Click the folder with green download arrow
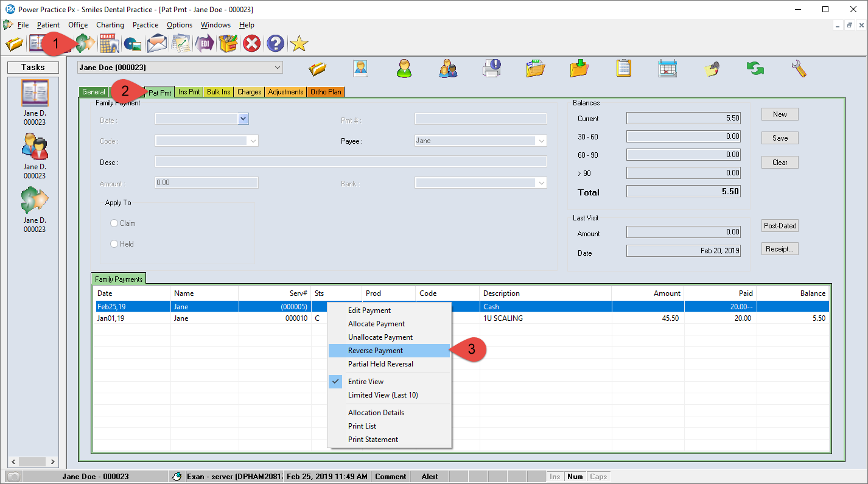Image resolution: width=868 pixels, height=484 pixels. pyautogui.click(x=579, y=68)
